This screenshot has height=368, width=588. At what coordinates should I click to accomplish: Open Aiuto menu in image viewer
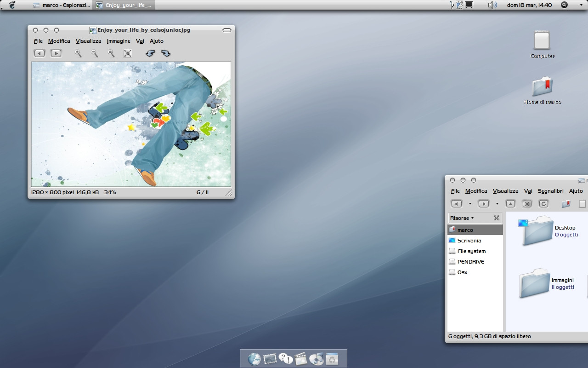157,41
